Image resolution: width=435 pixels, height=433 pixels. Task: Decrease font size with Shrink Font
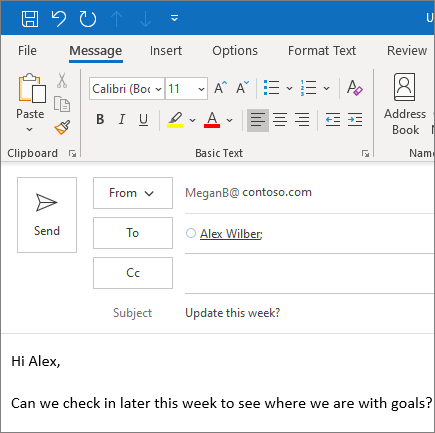click(242, 88)
